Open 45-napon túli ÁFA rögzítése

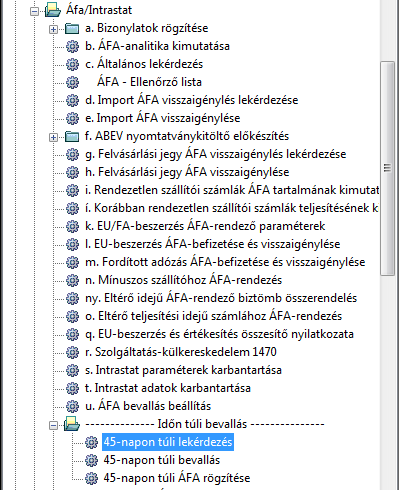coord(177,478)
